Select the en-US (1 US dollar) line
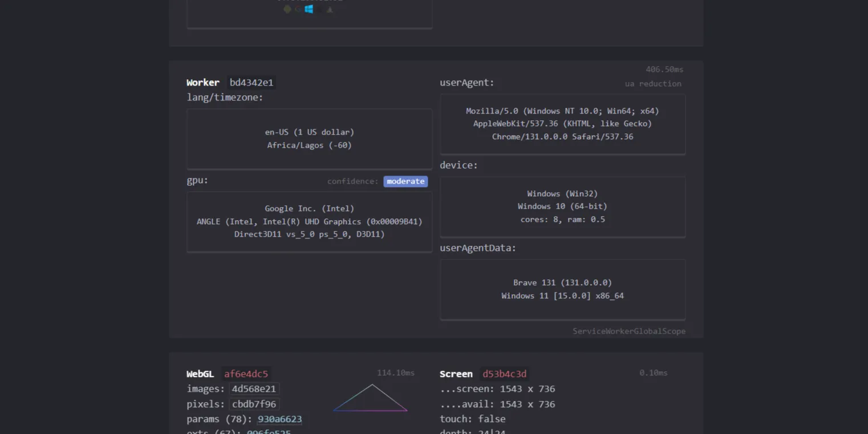Viewport: 868px width, 434px height. click(310, 132)
